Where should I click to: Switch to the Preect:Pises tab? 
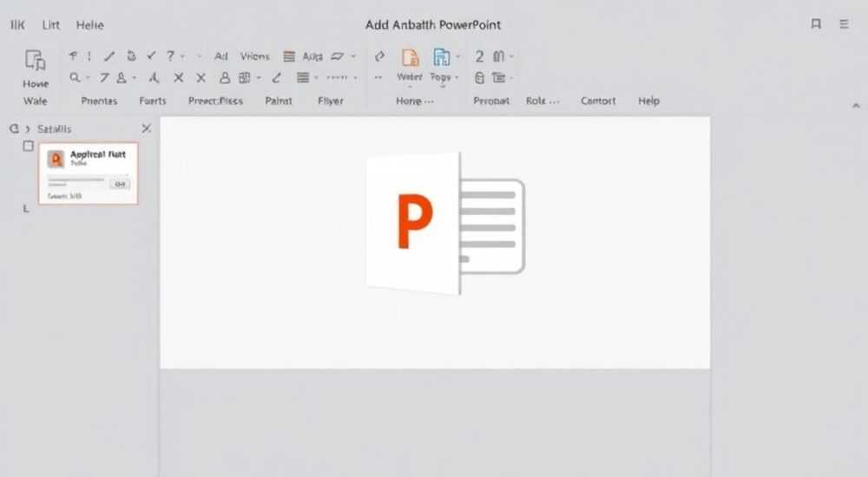[x=215, y=101]
